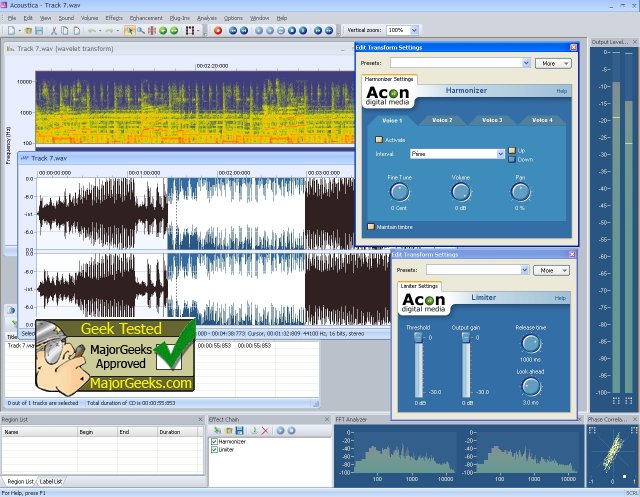Enable the Activate checkbox for Voice 1
640x497 pixels.
click(379, 140)
